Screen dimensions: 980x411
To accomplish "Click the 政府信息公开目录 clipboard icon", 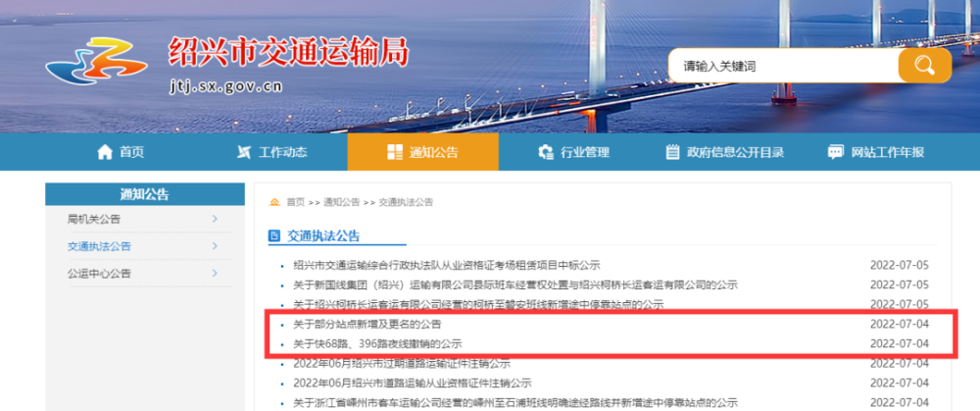I will point(672,152).
